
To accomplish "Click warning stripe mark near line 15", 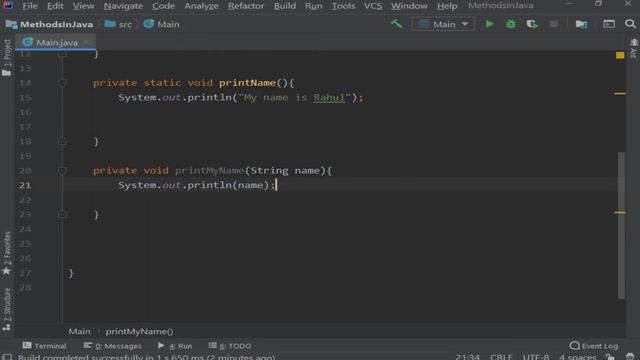I will tap(620, 93).
